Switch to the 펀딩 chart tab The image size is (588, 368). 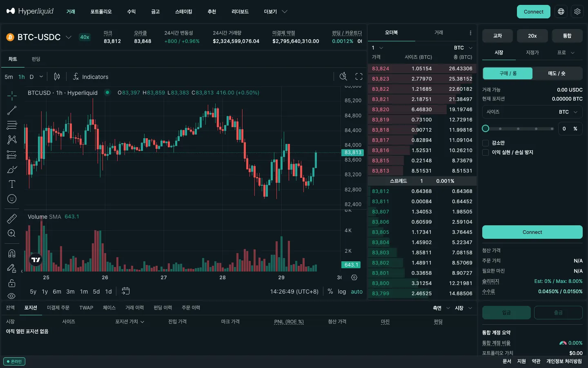coord(36,59)
